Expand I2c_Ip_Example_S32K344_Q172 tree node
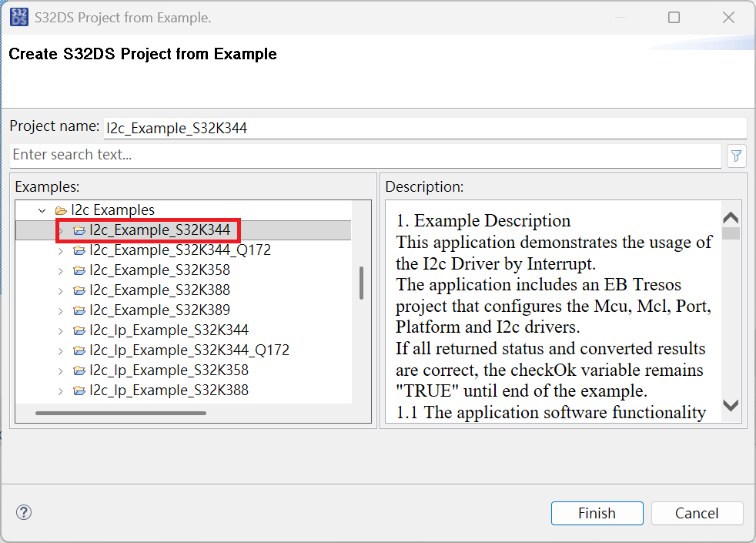756x543 pixels. [x=60, y=351]
